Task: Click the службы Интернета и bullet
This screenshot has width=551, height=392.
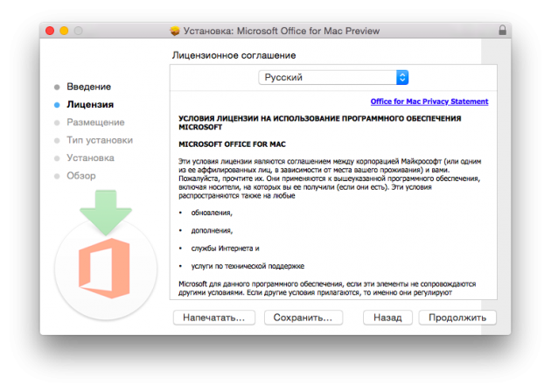Action: (x=226, y=248)
